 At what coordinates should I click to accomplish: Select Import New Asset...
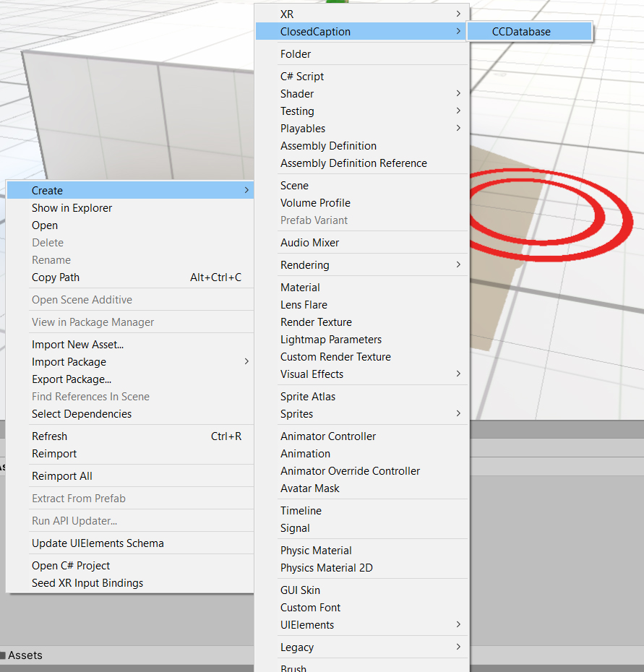77,345
